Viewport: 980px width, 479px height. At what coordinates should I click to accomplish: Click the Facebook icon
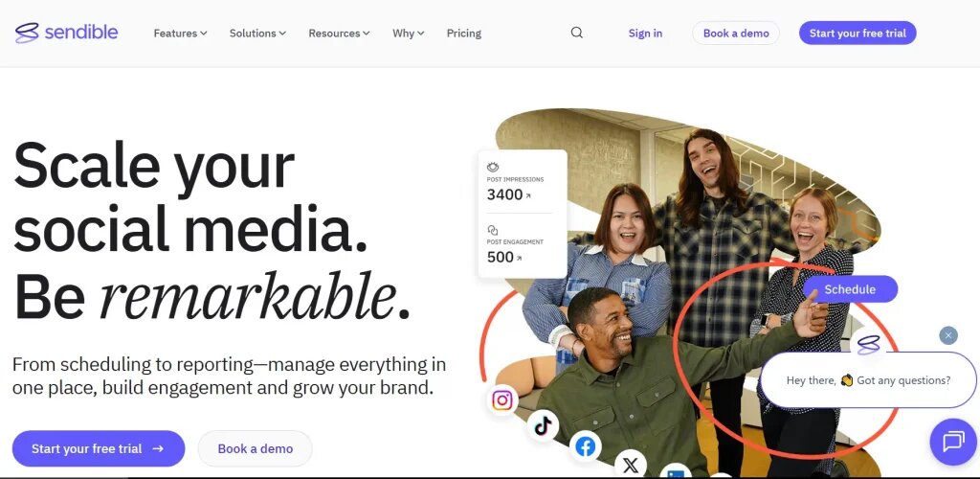pos(585,446)
